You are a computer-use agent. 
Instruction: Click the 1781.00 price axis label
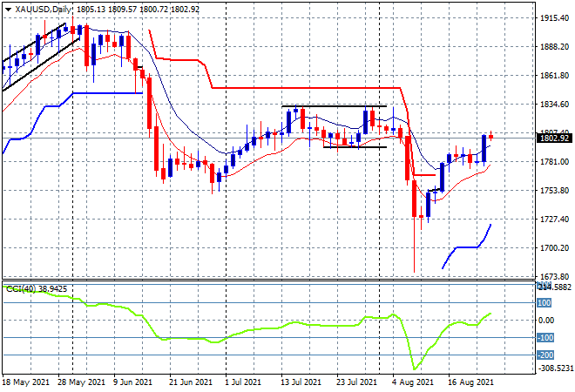(x=554, y=162)
